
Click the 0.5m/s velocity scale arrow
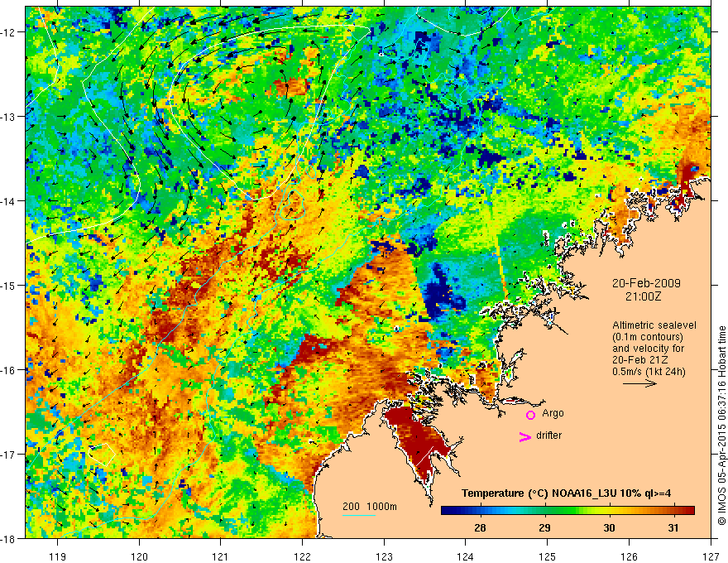tap(639, 383)
